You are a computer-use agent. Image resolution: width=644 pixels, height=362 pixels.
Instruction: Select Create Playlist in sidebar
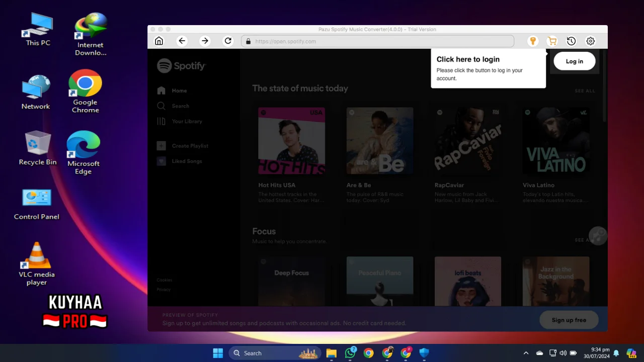pyautogui.click(x=183, y=146)
